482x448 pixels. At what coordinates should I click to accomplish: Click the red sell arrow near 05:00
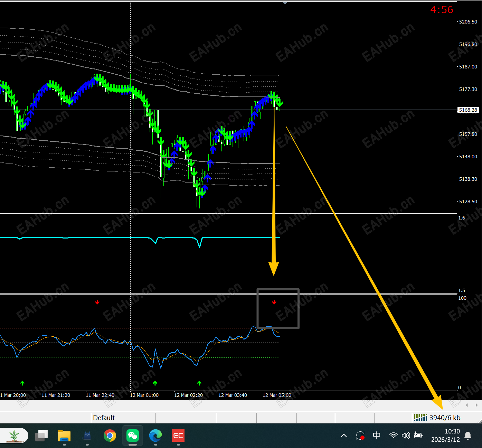pos(274,302)
